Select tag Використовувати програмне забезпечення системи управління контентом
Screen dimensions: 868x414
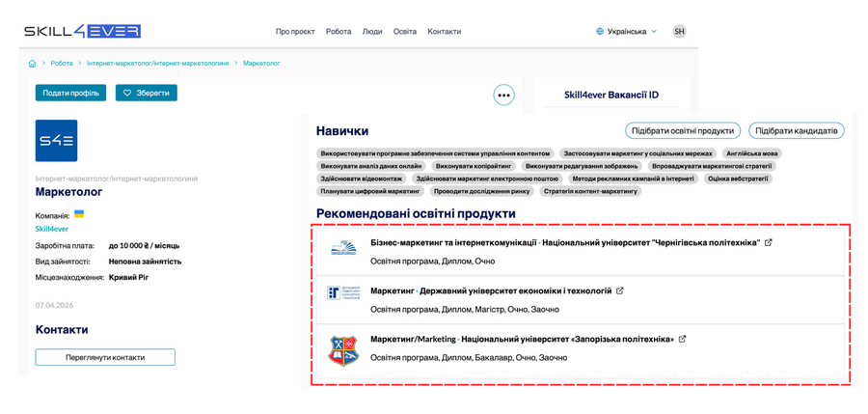pos(435,153)
